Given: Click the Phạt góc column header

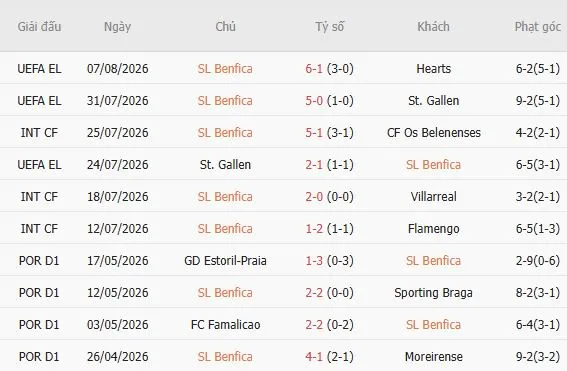Looking at the screenshot, I should coord(537,27).
